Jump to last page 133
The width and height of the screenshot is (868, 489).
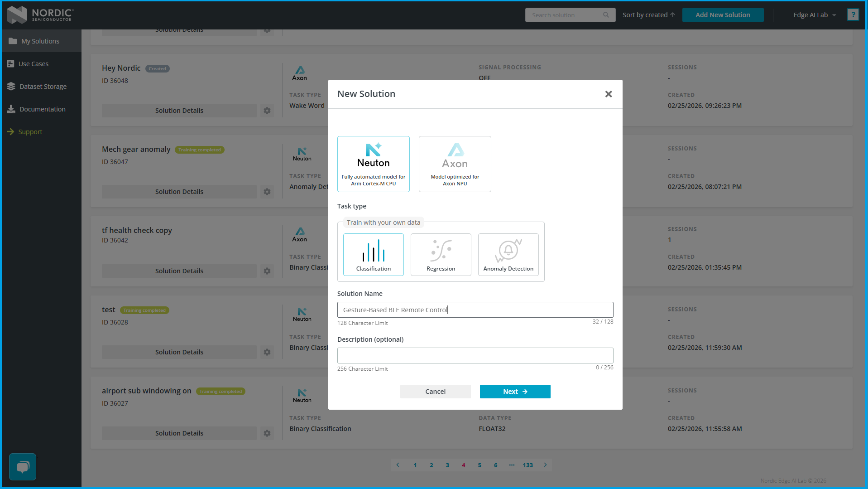point(528,465)
